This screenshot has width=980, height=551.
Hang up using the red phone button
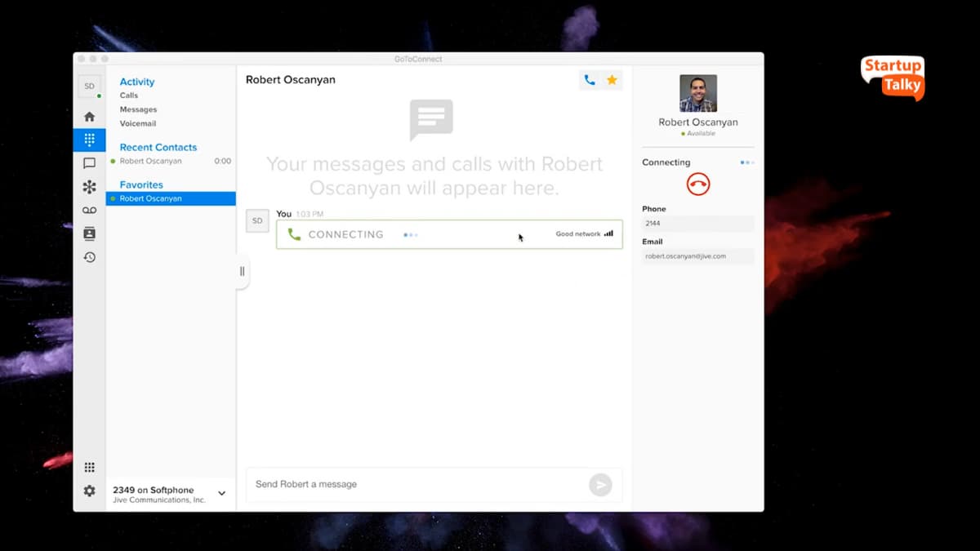[x=697, y=184]
